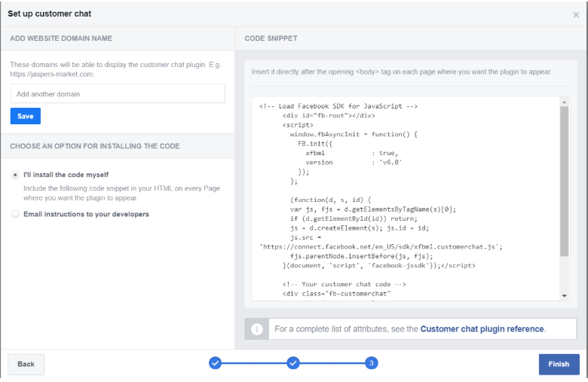The image size is (588, 382).
Task: Click the window.fbAsyncInit code line
Action: coord(354,134)
